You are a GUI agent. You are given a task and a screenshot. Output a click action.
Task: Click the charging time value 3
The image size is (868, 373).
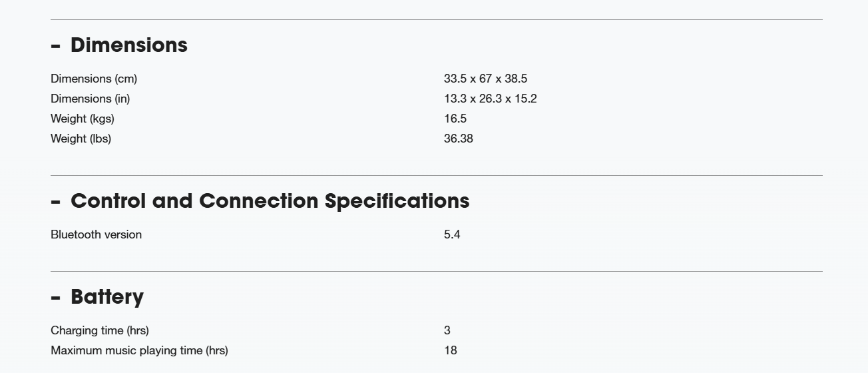447,330
